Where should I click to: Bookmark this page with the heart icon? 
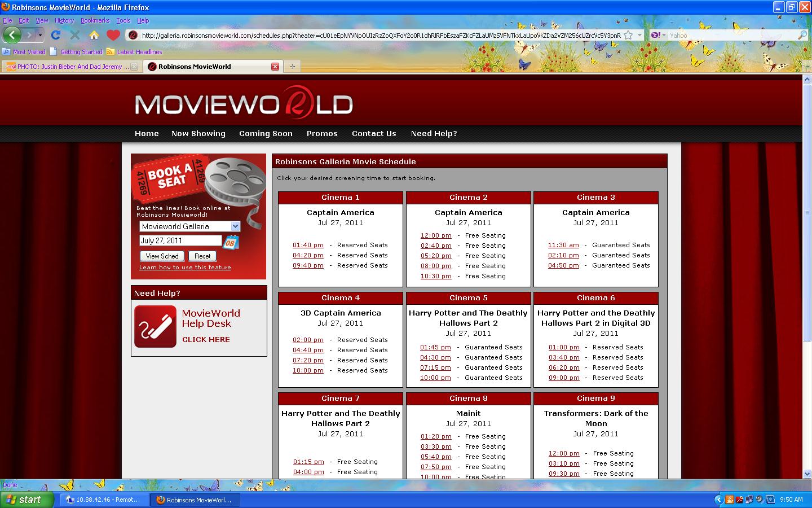(114, 34)
